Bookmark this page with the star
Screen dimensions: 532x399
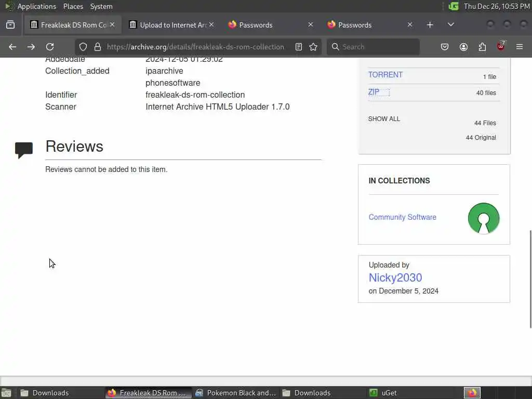point(313,47)
